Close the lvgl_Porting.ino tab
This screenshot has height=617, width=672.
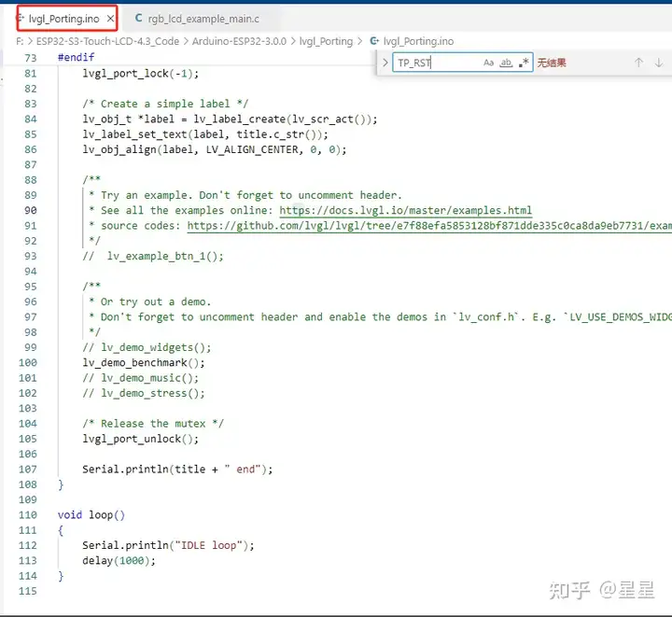tap(110, 19)
